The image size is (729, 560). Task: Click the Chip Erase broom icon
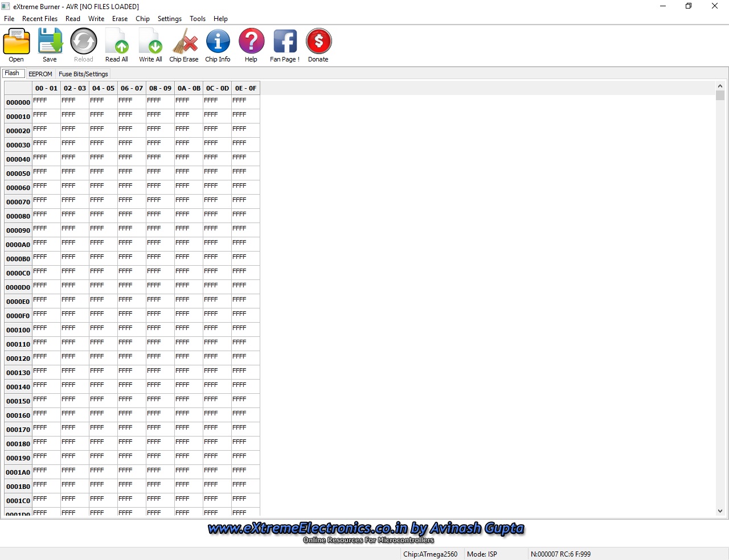(184, 42)
